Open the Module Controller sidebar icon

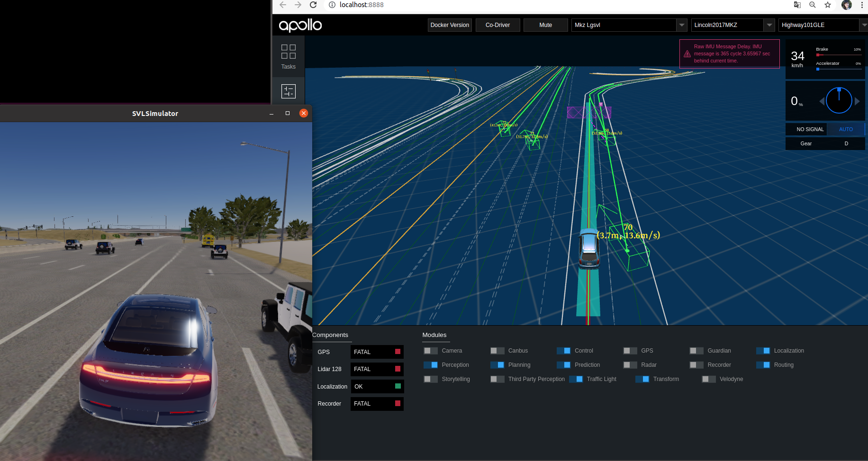288,91
